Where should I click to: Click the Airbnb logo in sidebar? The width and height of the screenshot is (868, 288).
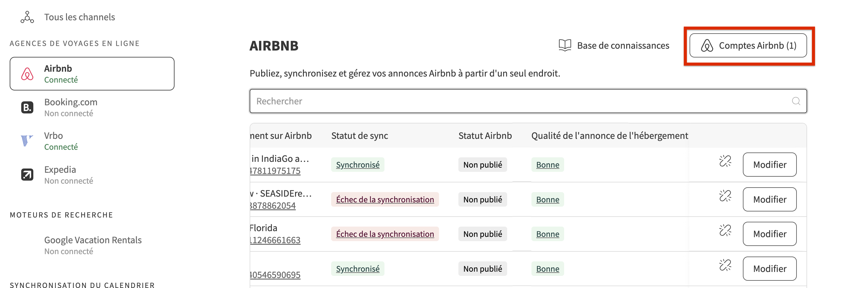[27, 74]
